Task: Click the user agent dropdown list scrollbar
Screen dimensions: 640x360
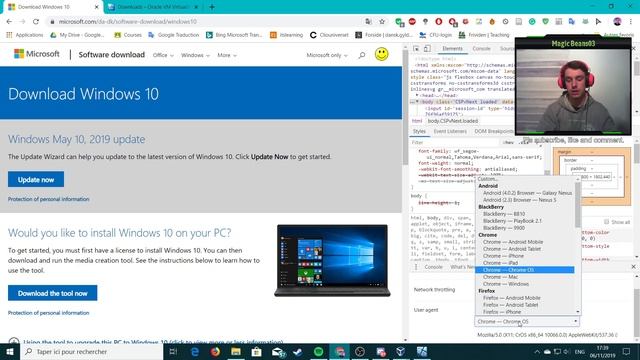Action: coord(578,204)
